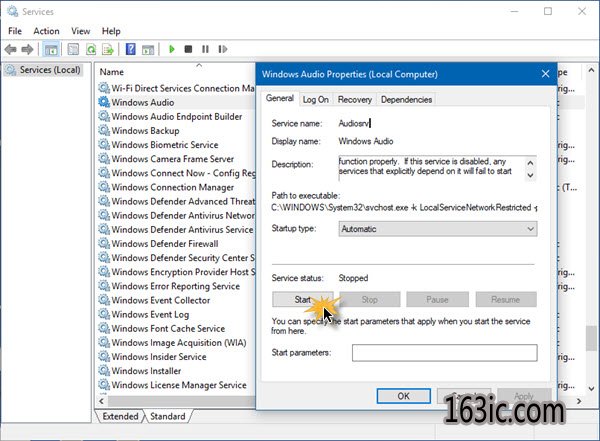Open the View menu
Viewport: 600px width, 441px height.
pos(80,31)
